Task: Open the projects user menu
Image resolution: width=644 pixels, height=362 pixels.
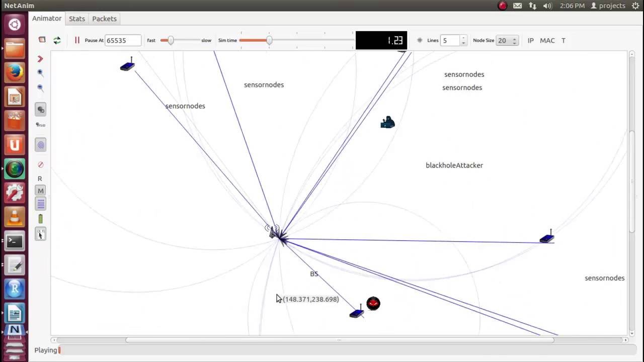Action: pyautogui.click(x=608, y=6)
